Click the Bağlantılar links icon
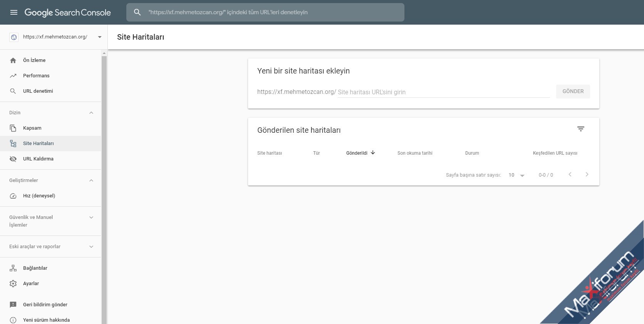 click(x=13, y=268)
